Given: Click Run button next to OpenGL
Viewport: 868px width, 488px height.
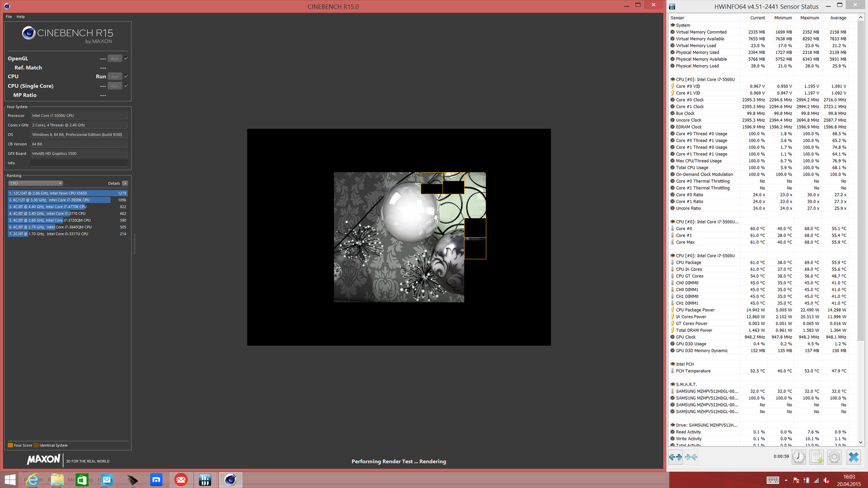Looking at the screenshot, I should pos(115,59).
